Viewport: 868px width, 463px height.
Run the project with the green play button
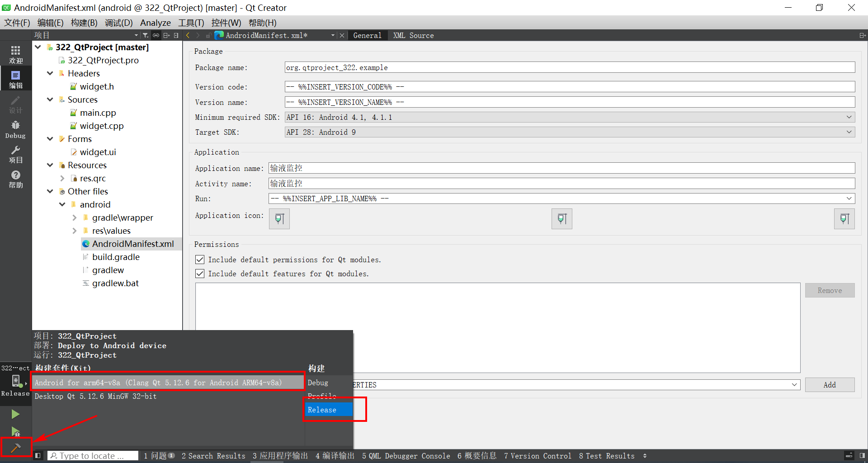15,414
